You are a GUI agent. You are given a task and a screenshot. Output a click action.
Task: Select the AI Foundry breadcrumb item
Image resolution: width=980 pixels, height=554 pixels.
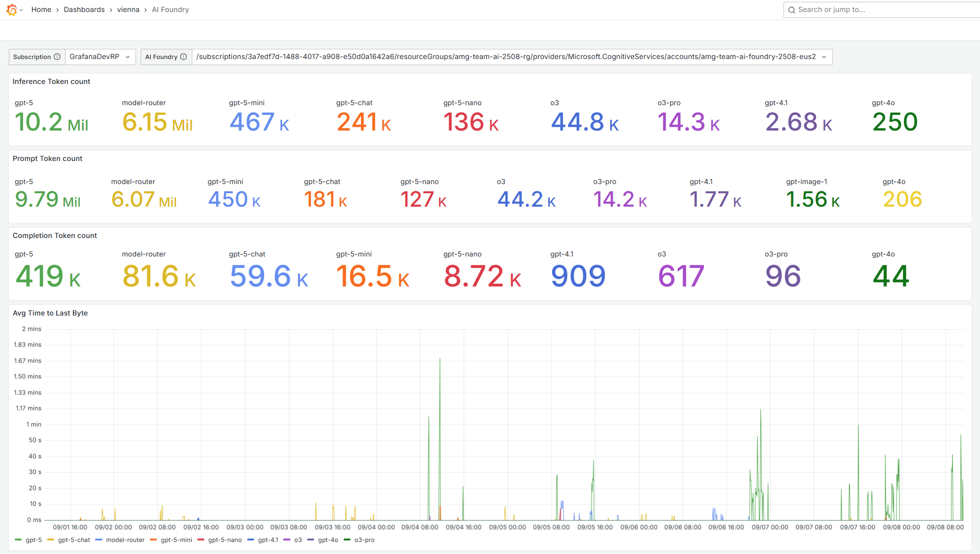[x=170, y=10]
